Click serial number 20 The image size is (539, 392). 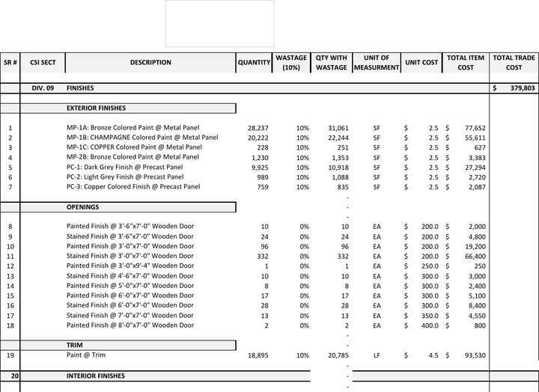tap(14, 376)
